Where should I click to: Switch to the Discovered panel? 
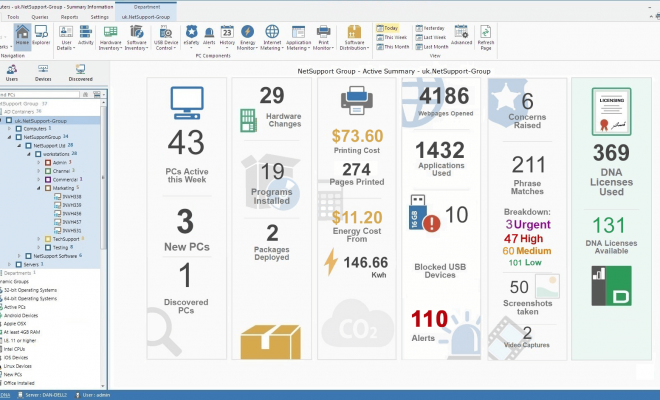pos(80,73)
